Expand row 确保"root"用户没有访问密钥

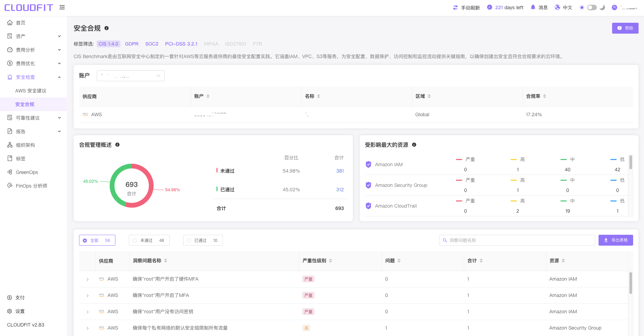click(x=88, y=312)
